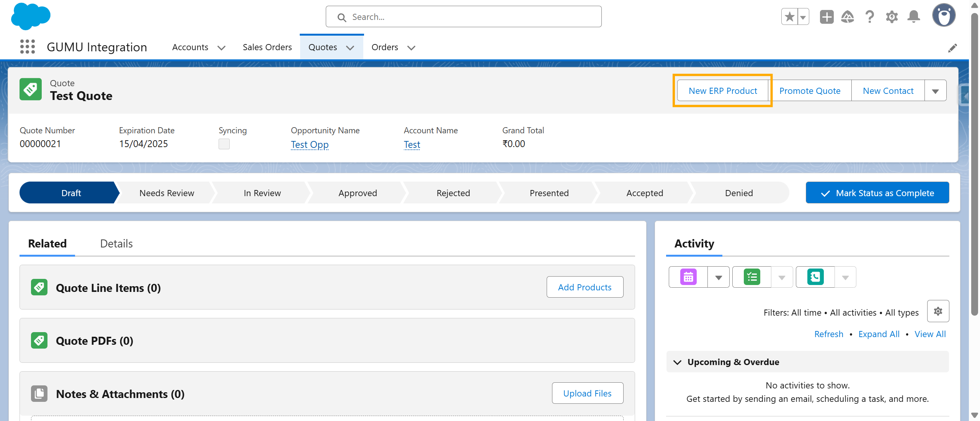Screen dimensions: 980x421
Task: Click the page vertical scrollbar
Action: coord(975,165)
